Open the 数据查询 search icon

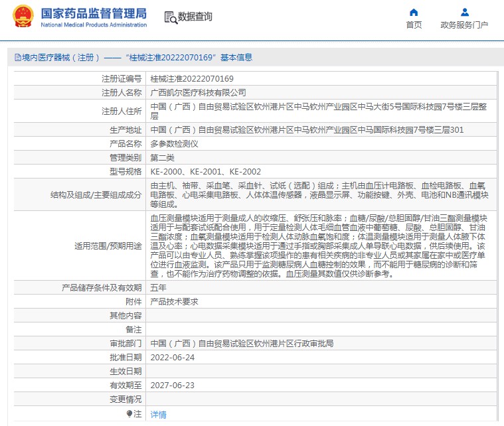[171, 17]
